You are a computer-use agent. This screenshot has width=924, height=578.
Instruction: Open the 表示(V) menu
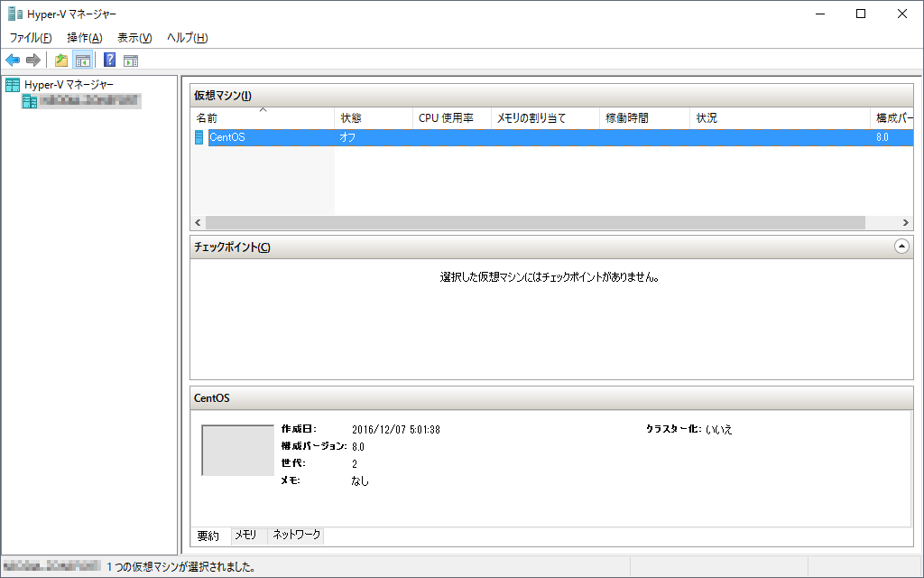coord(134,38)
